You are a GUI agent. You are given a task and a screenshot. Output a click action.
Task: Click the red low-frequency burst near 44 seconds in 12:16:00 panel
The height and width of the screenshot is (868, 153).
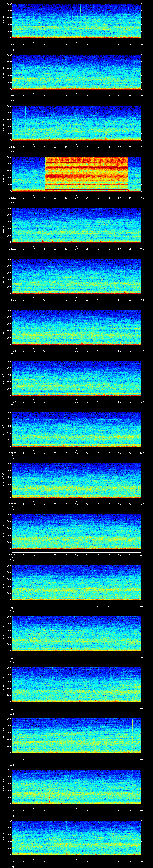tap(106, 136)
